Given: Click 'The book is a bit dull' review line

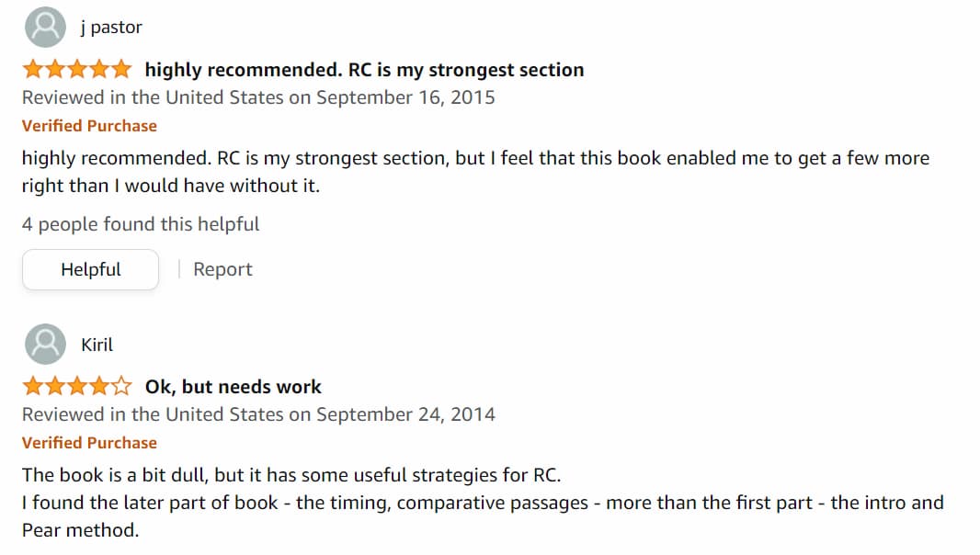Looking at the screenshot, I should tap(291, 475).
